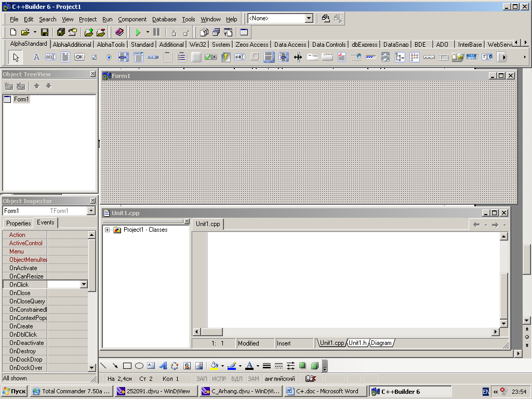Open Total Commander taskbar button
Viewport: 532px width, 399px height.
pyautogui.click(x=72, y=391)
